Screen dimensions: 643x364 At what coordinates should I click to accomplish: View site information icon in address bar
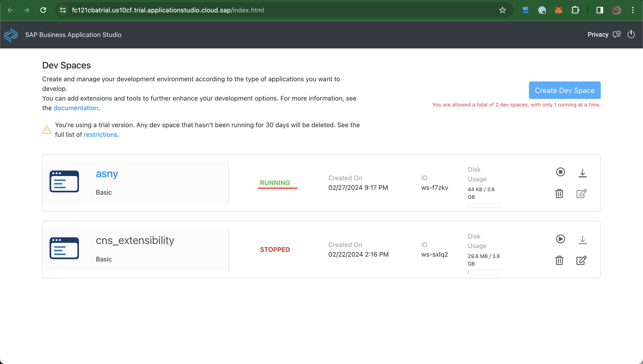[63, 10]
